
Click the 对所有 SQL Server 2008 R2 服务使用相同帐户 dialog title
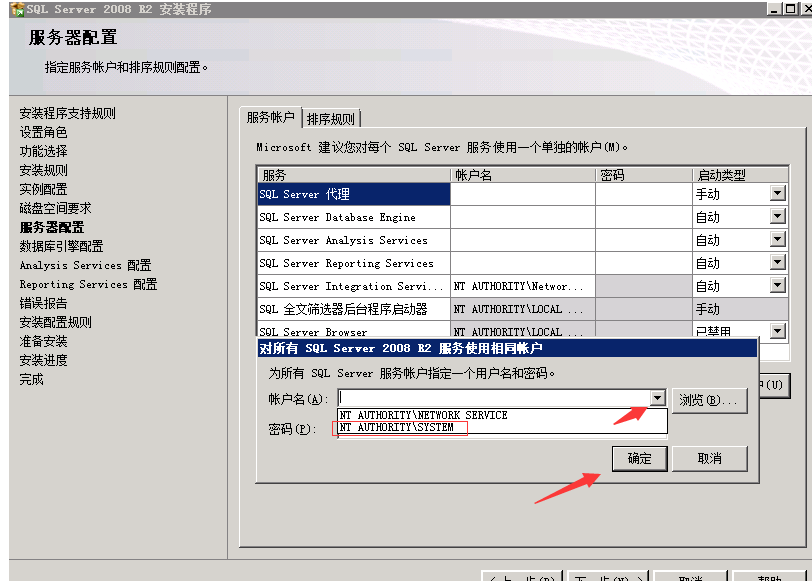[401, 348]
